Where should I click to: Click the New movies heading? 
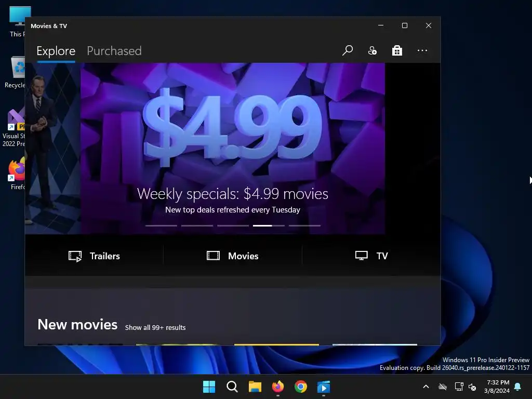[77, 325]
